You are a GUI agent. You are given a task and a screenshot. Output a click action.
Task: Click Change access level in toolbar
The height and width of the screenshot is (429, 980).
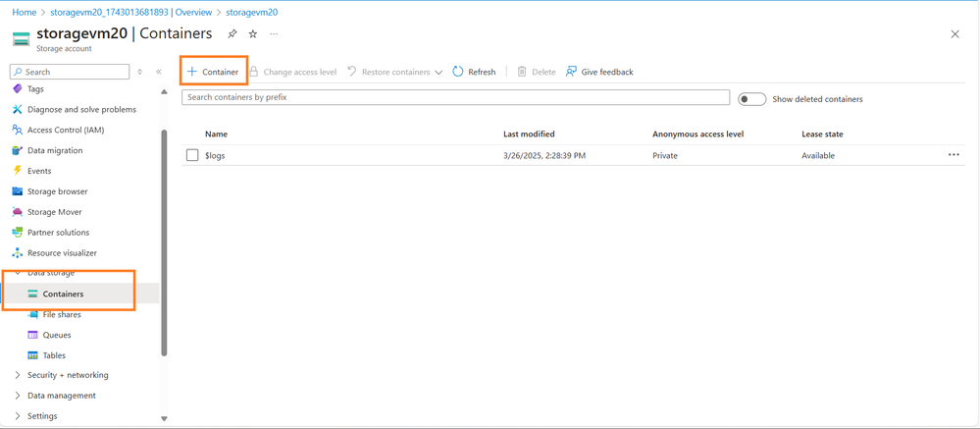[x=293, y=72]
